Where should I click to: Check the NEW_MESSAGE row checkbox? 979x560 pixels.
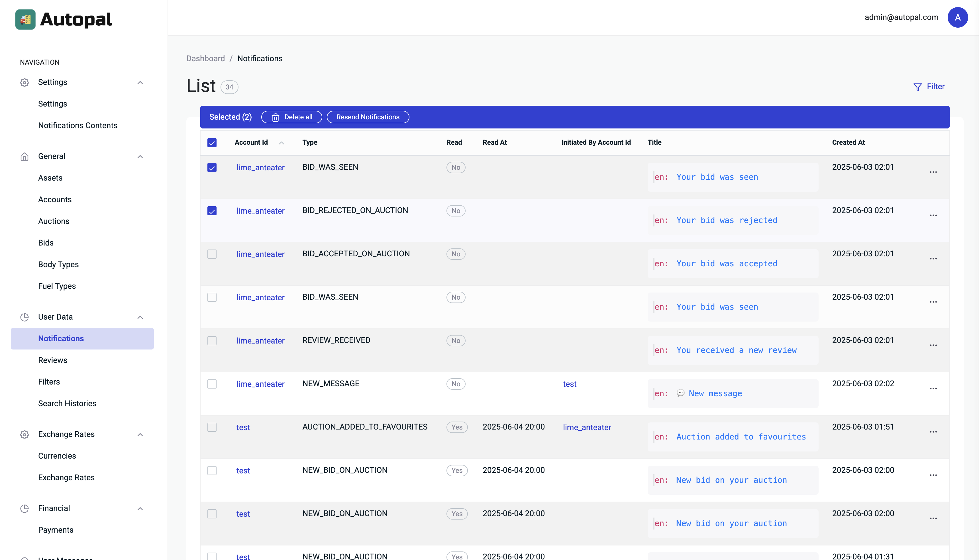tap(212, 384)
